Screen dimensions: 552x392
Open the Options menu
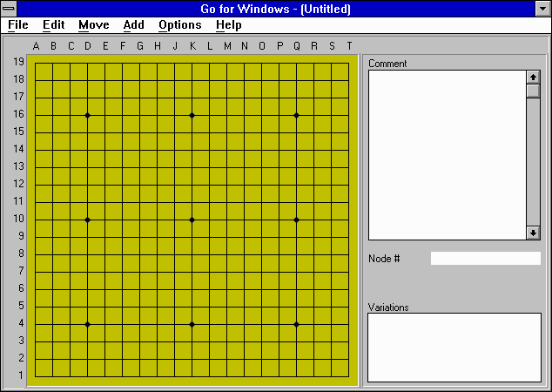(180, 25)
